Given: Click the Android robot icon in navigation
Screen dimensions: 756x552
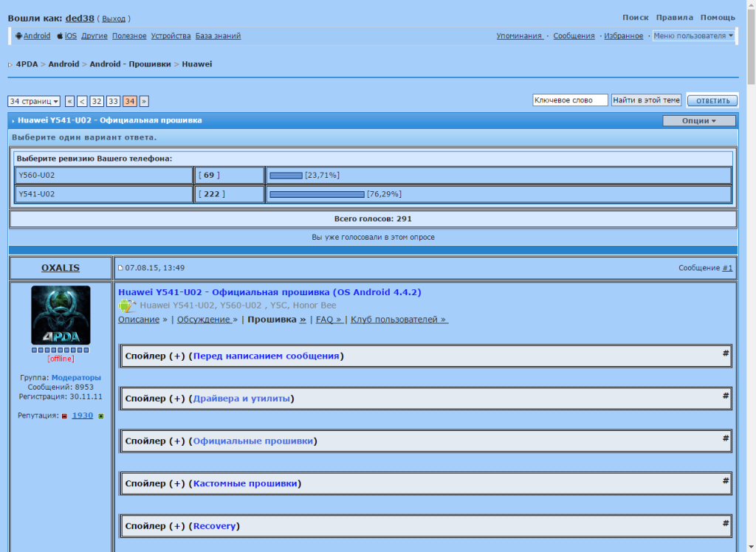Looking at the screenshot, I should (x=18, y=36).
